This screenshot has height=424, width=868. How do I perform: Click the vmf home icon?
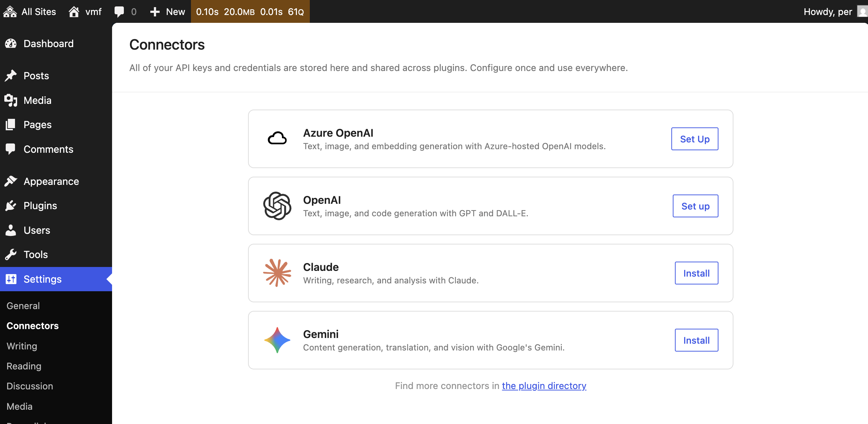tap(74, 11)
